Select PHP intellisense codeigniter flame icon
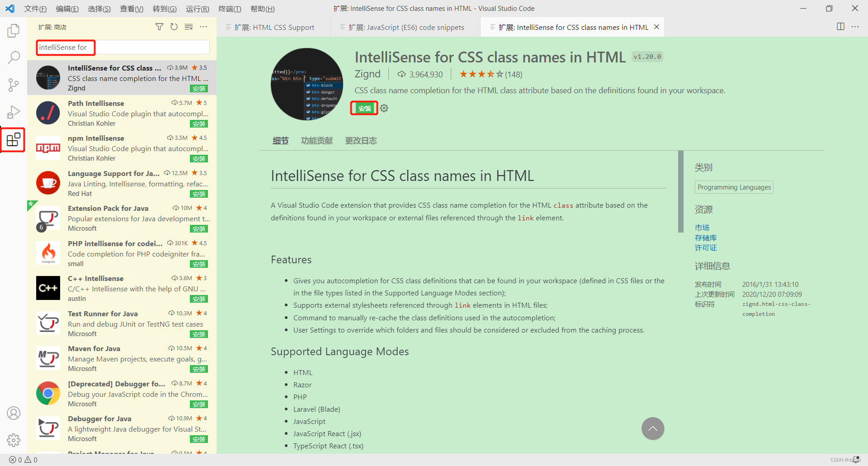Viewport: 868px width, 466px height. click(x=48, y=253)
